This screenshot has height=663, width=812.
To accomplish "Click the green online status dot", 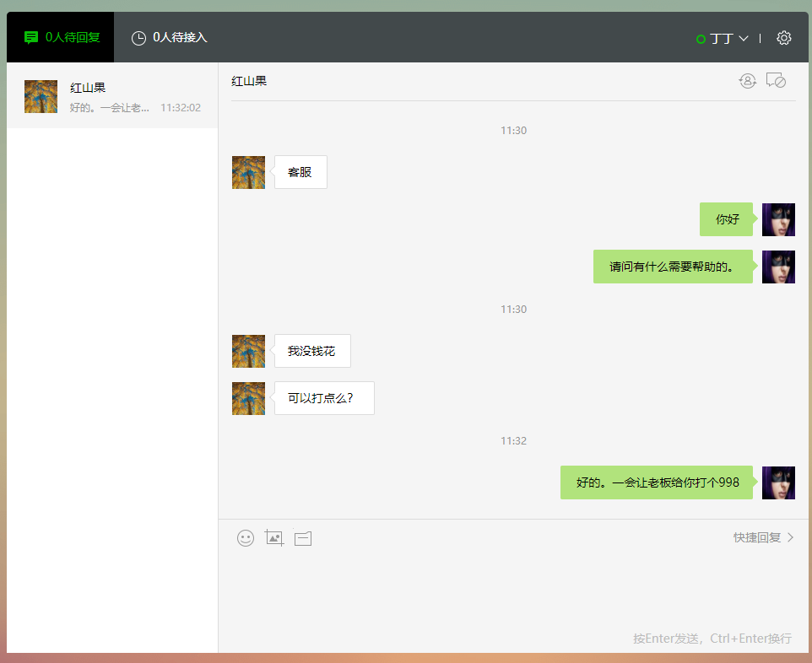I will tap(701, 39).
